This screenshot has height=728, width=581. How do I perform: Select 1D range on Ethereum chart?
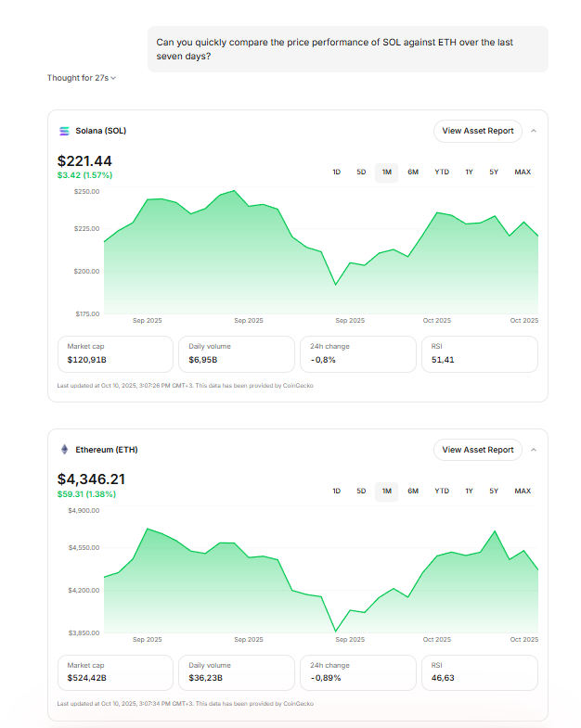(337, 492)
